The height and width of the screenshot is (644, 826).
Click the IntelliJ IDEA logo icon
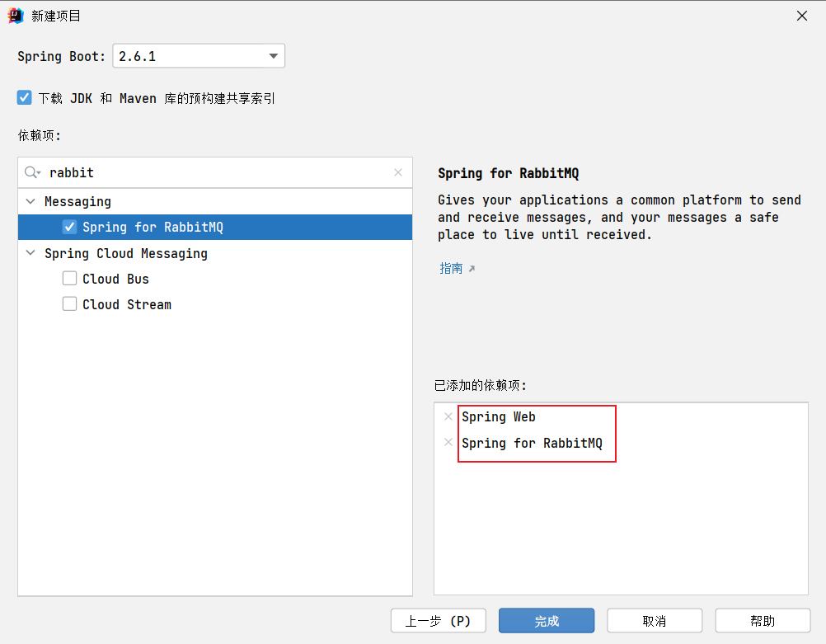click(16, 16)
